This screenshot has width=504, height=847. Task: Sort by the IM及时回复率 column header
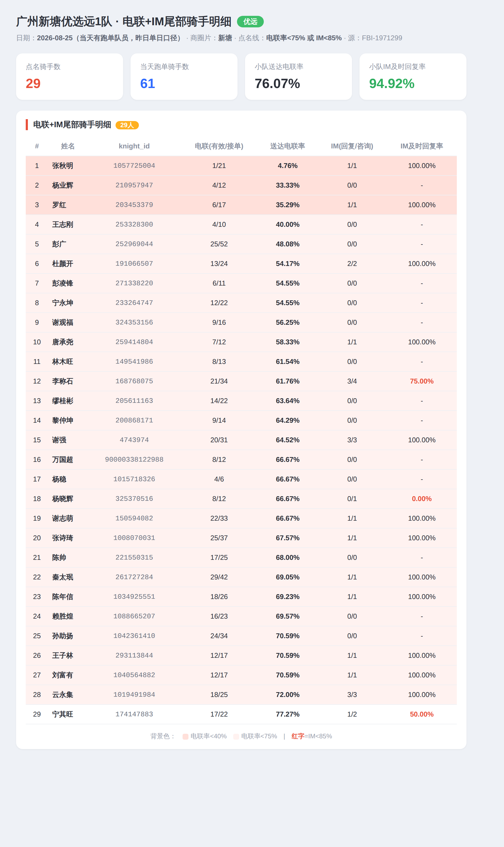(422, 146)
